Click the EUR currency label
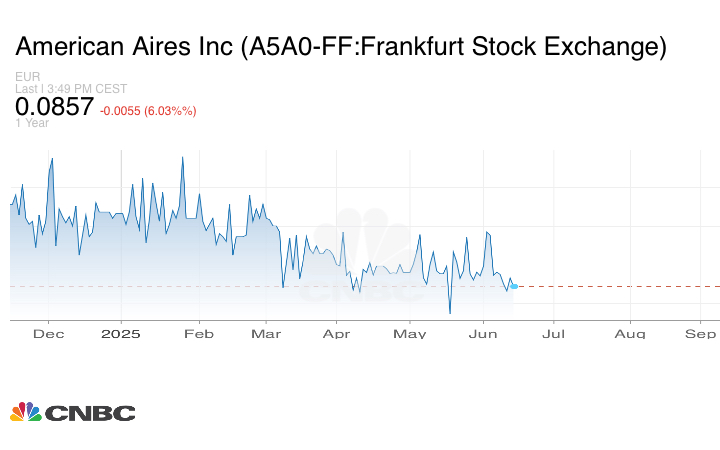 click(x=28, y=77)
